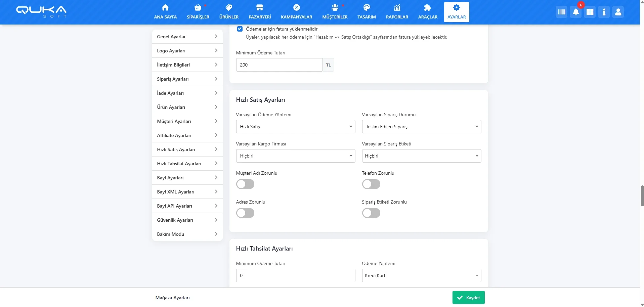
Task: Open Kampanyalar percent icon
Action: tap(296, 8)
